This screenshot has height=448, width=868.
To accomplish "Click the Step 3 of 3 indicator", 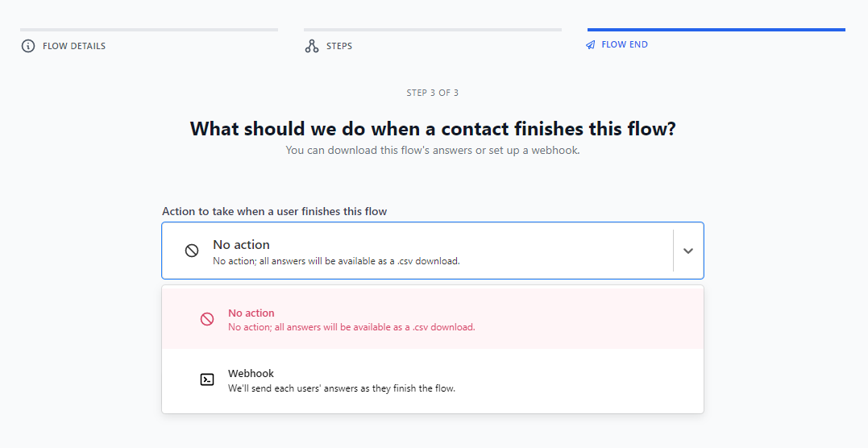I will click(433, 93).
